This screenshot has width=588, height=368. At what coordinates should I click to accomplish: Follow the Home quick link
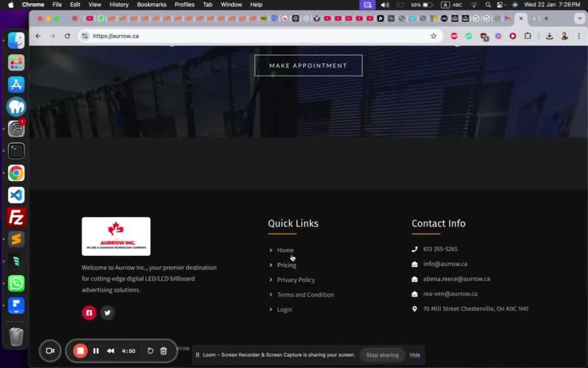click(285, 250)
